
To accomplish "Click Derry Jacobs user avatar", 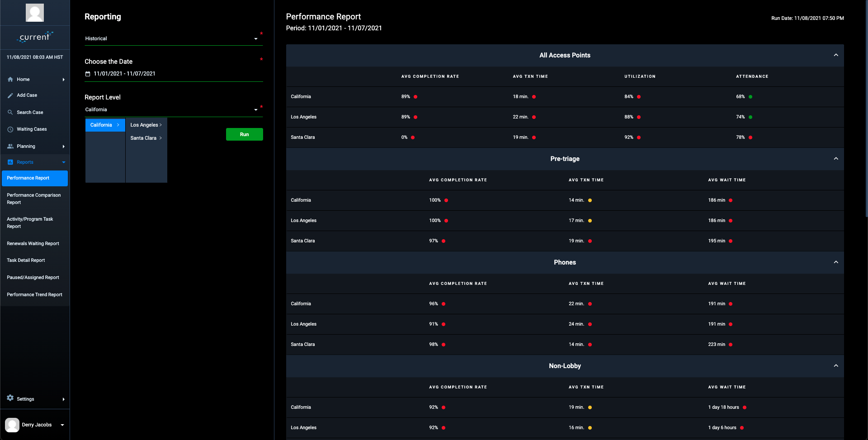I will point(12,425).
